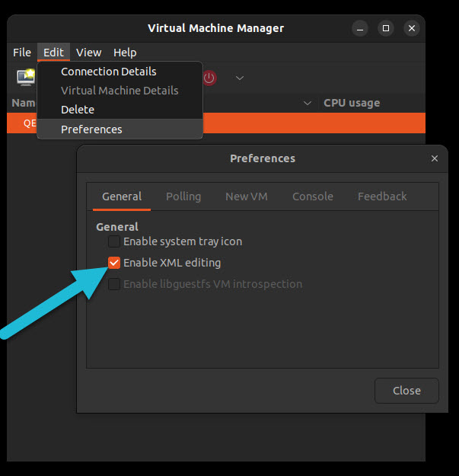459x476 pixels.
Task: Toggle Enable libguestfs VM introspection checkbox
Action: pos(114,284)
